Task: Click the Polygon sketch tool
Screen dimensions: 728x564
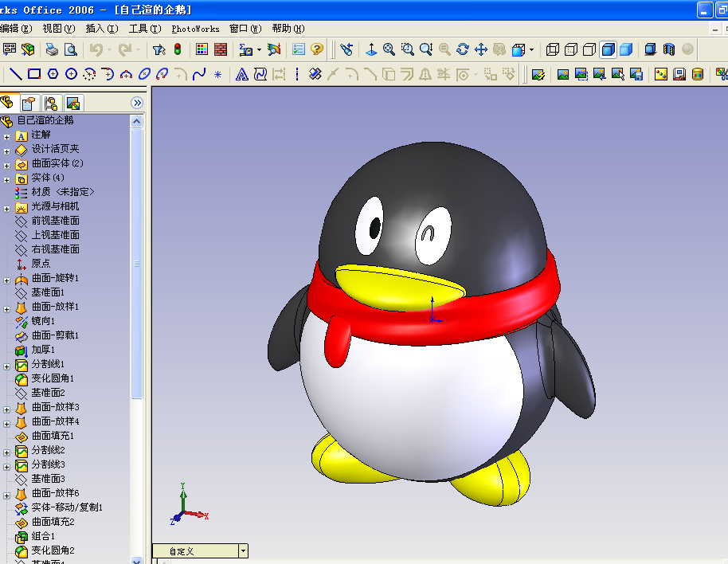Action: [x=53, y=74]
